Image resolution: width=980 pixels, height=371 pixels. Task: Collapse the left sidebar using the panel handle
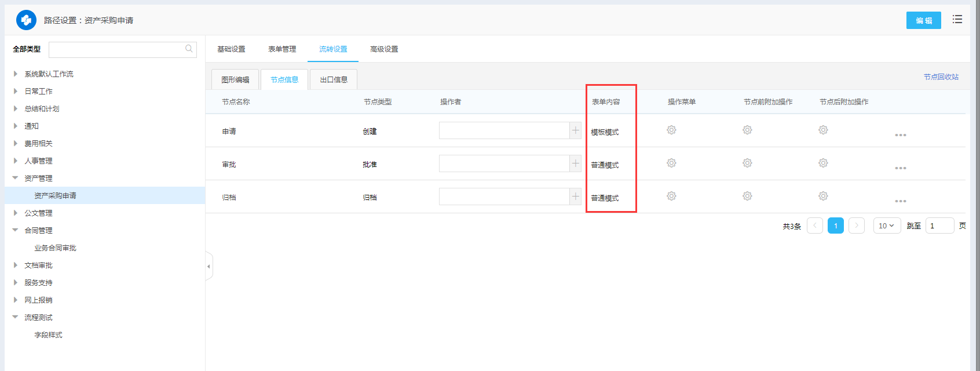(x=209, y=267)
